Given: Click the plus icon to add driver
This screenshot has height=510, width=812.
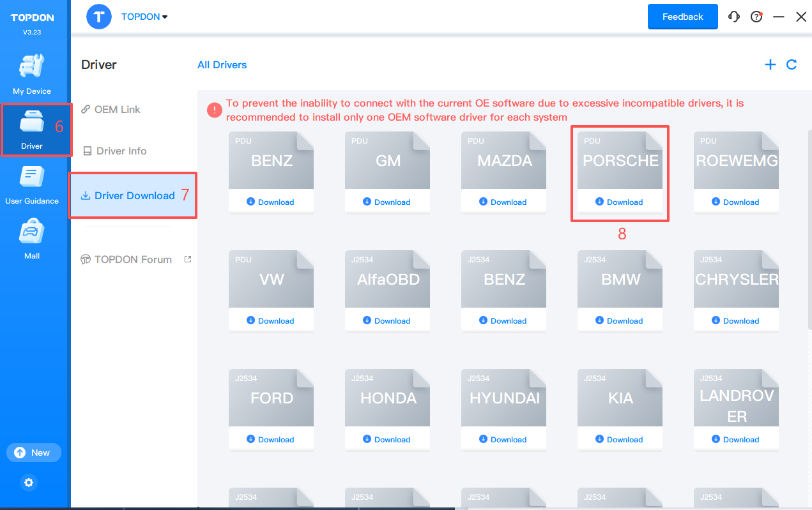Looking at the screenshot, I should click(x=770, y=64).
